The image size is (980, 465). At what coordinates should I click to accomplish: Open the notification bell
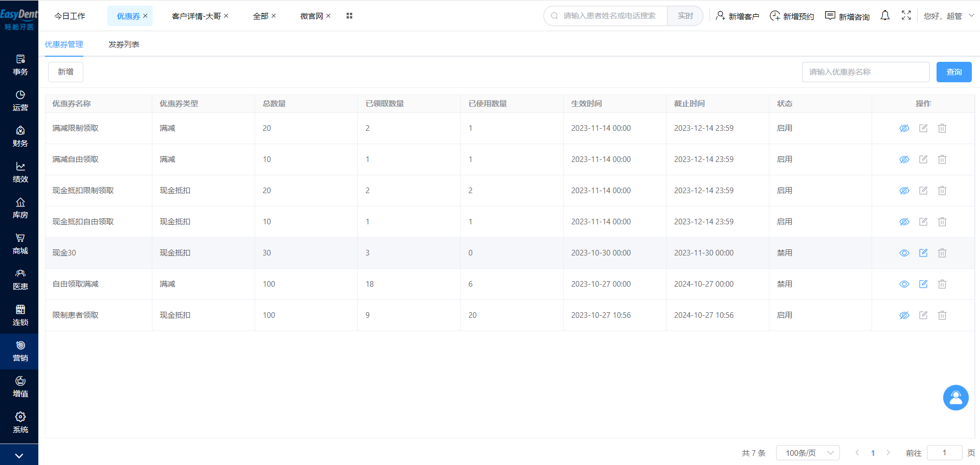(885, 16)
